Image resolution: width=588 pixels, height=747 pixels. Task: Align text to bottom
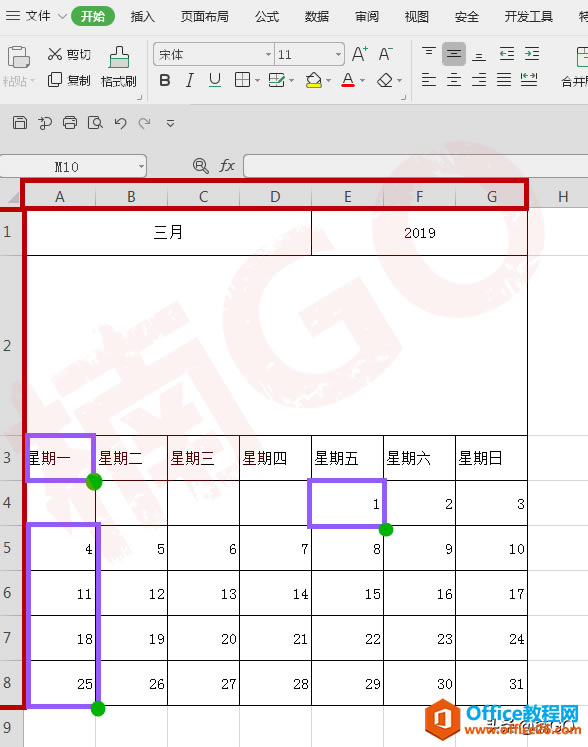(x=479, y=57)
